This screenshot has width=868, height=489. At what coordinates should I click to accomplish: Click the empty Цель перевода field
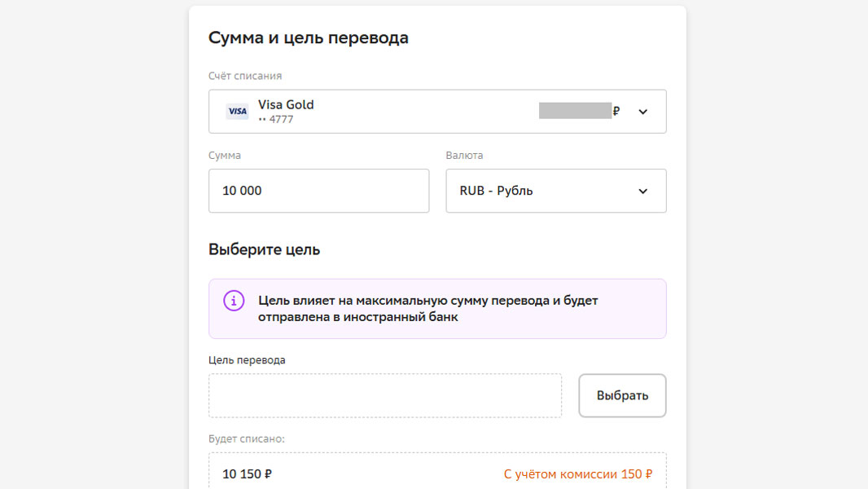tap(385, 395)
